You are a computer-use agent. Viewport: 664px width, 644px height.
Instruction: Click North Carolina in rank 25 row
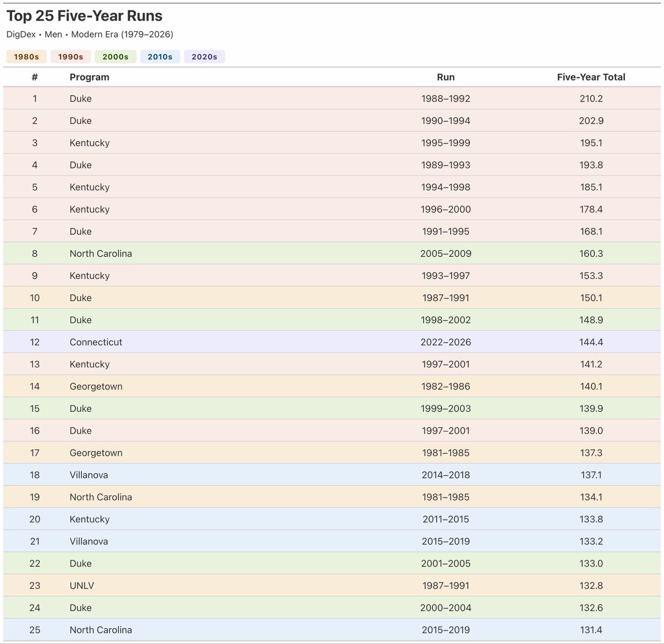101,630
